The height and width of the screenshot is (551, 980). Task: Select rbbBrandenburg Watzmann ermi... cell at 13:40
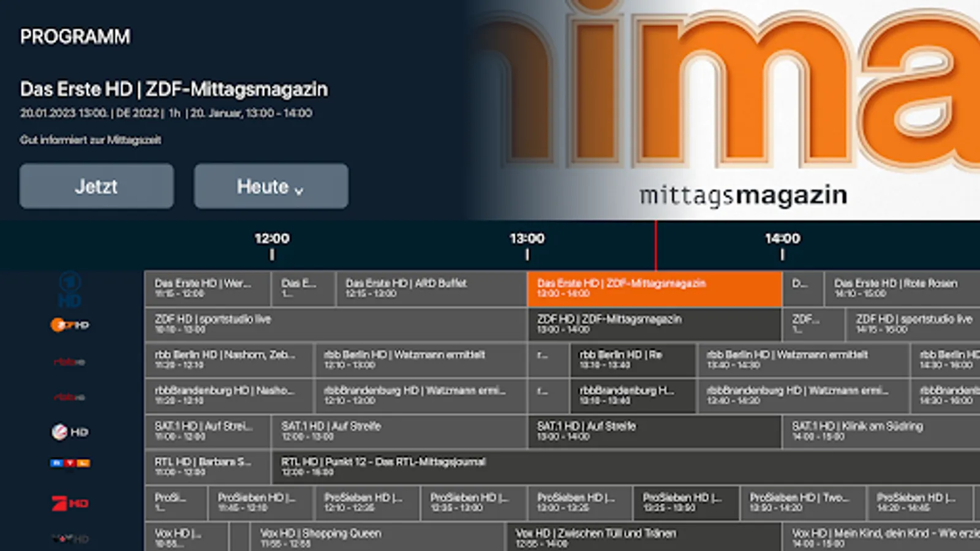(804, 395)
